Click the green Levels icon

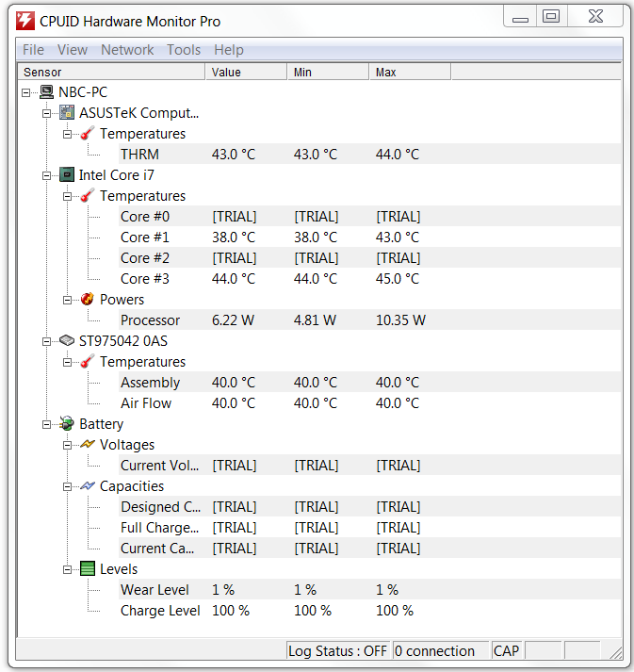(88, 569)
